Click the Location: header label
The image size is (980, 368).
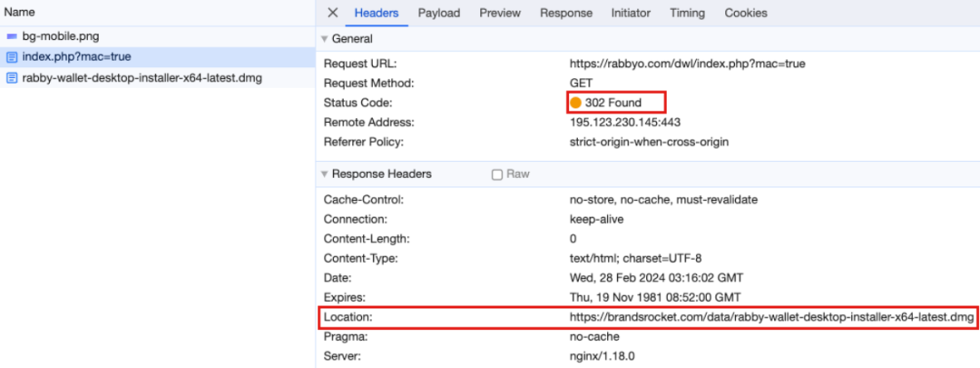click(x=348, y=317)
